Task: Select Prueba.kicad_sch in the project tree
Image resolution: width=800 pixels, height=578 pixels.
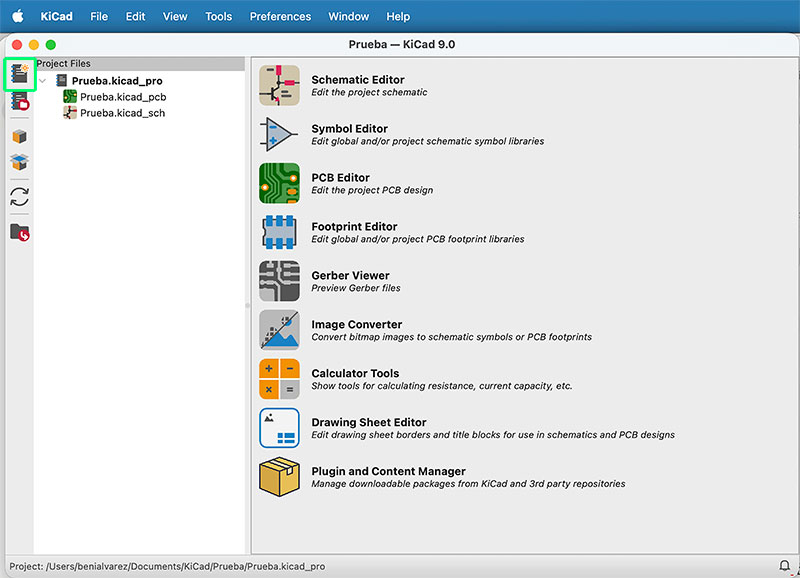Action: pos(122,113)
